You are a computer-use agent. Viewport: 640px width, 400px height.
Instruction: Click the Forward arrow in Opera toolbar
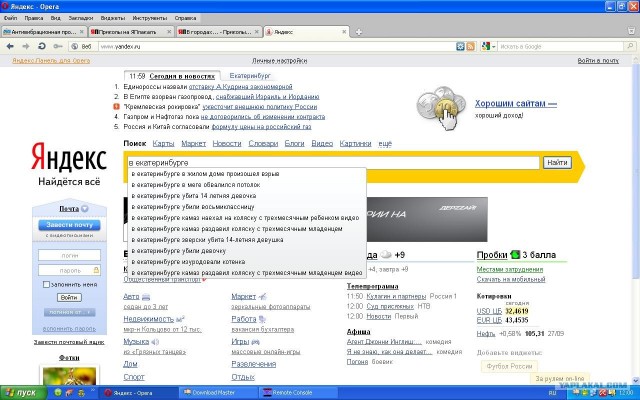26,47
